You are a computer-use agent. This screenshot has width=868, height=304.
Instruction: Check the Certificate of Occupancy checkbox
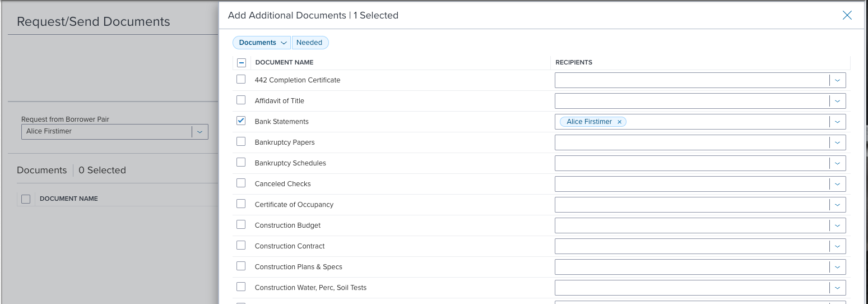[241, 204]
